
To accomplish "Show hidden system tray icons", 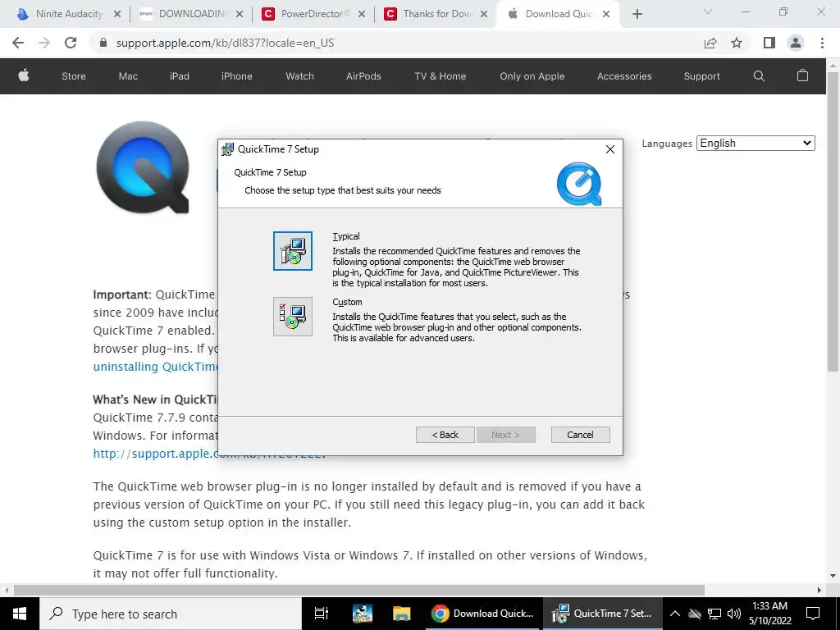I will coord(675,614).
